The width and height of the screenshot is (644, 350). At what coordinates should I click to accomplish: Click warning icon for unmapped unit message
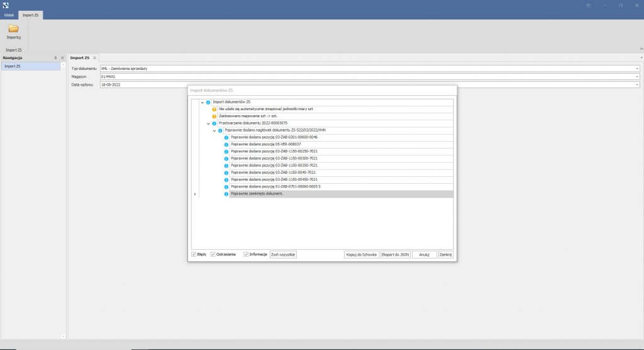click(214, 109)
